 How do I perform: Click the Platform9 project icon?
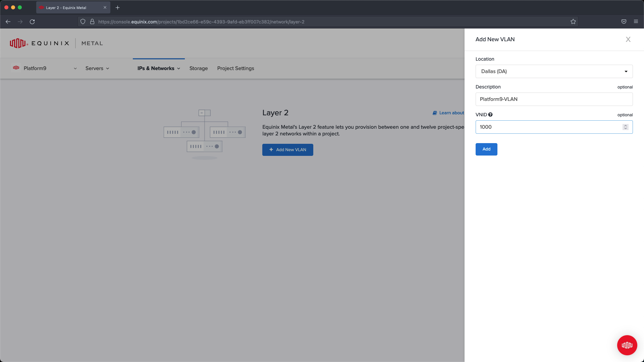pyautogui.click(x=16, y=68)
